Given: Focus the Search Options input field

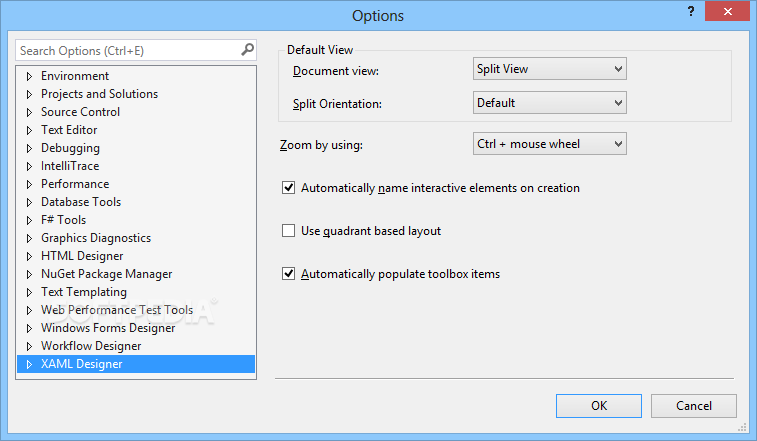Looking at the screenshot, I should [x=128, y=50].
